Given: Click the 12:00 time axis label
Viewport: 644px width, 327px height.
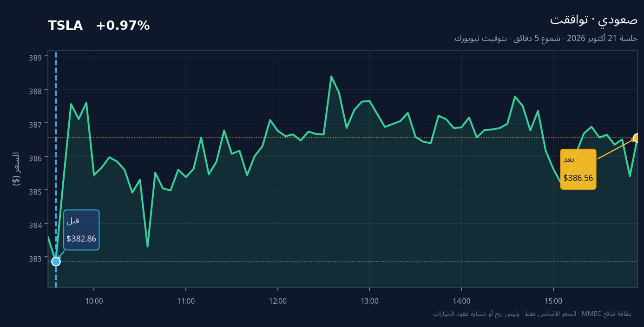Looking at the screenshot, I should point(278,301).
